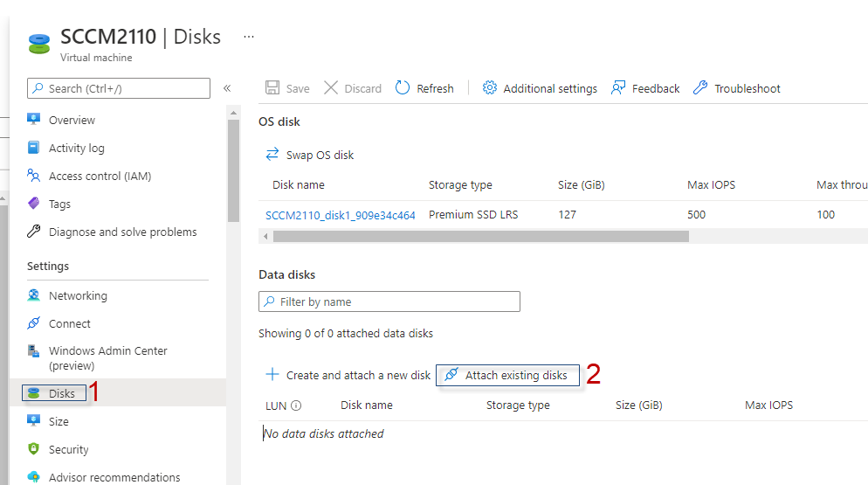The height and width of the screenshot is (485, 868).
Task: Click the OS disk Disk name column header
Action: pos(299,185)
